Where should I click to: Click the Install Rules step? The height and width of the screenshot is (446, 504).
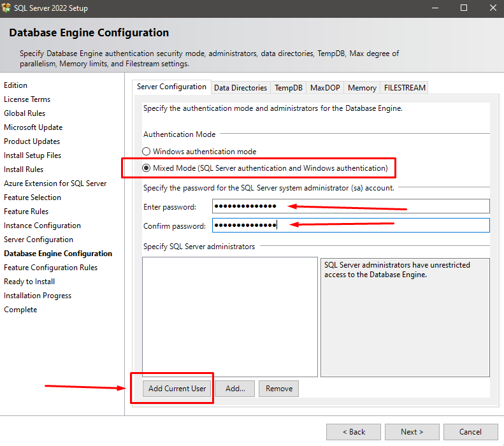[x=24, y=169]
